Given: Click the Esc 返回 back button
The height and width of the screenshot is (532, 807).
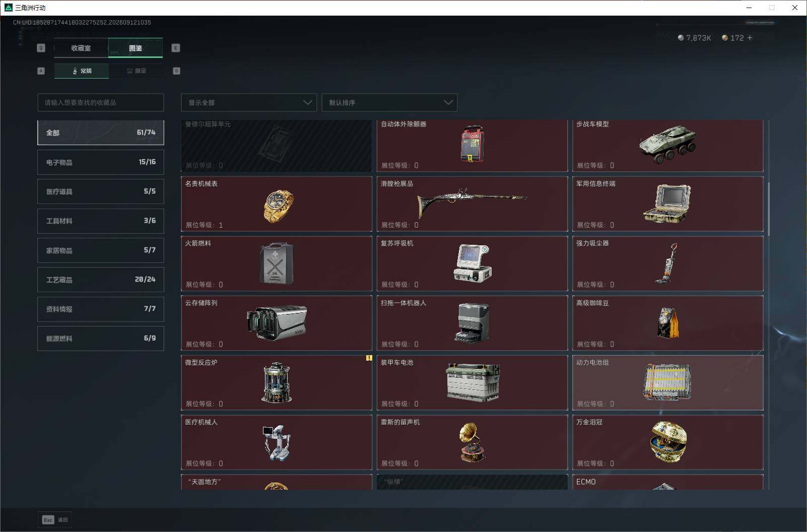Looking at the screenshot, I should (x=55, y=520).
